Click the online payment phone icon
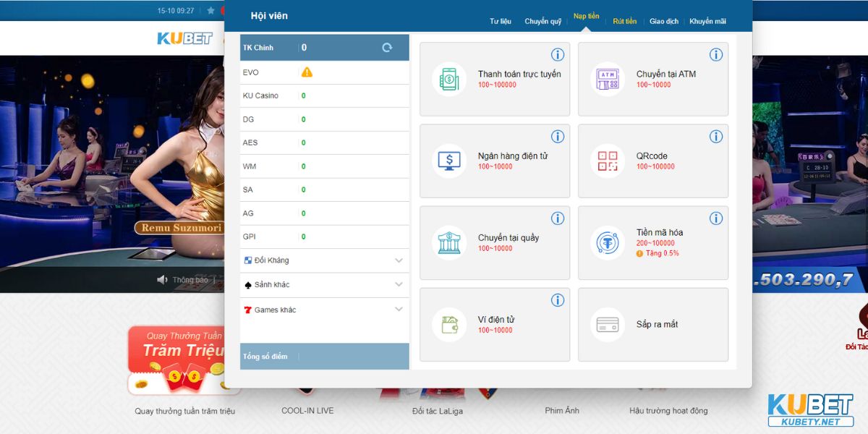The image size is (868, 434). point(449,79)
